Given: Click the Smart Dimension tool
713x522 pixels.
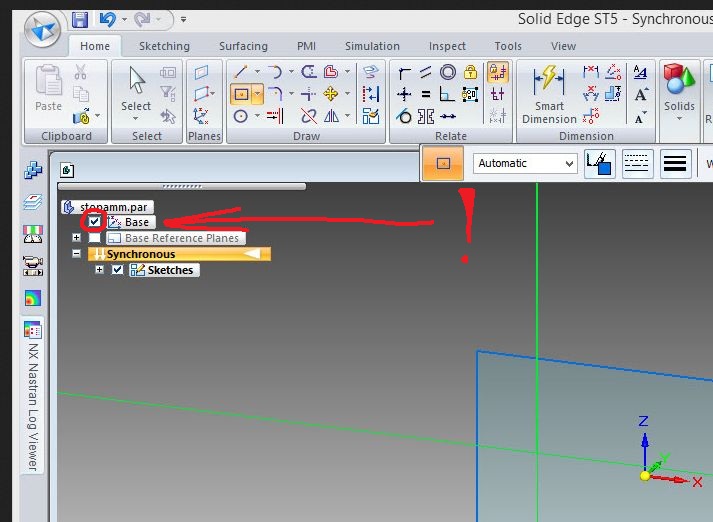Looking at the screenshot, I should [549, 94].
